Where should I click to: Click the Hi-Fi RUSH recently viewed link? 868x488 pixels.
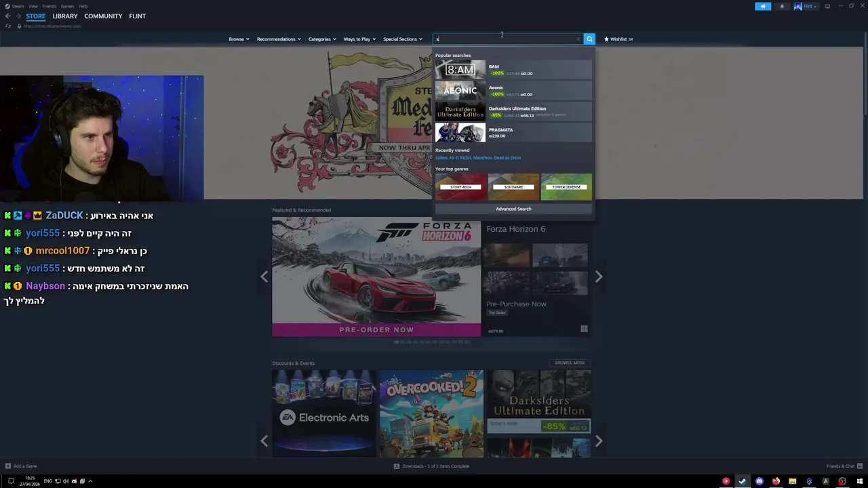[460, 157]
